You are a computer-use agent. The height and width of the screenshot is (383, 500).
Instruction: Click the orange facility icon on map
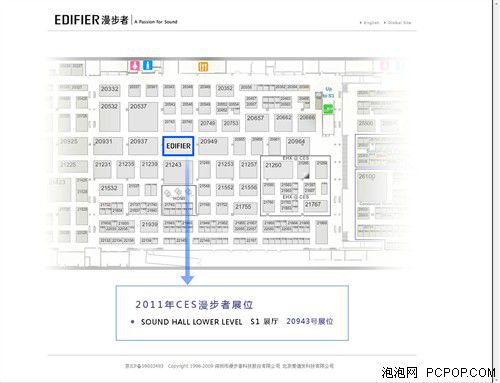pyautogui.click(x=203, y=67)
